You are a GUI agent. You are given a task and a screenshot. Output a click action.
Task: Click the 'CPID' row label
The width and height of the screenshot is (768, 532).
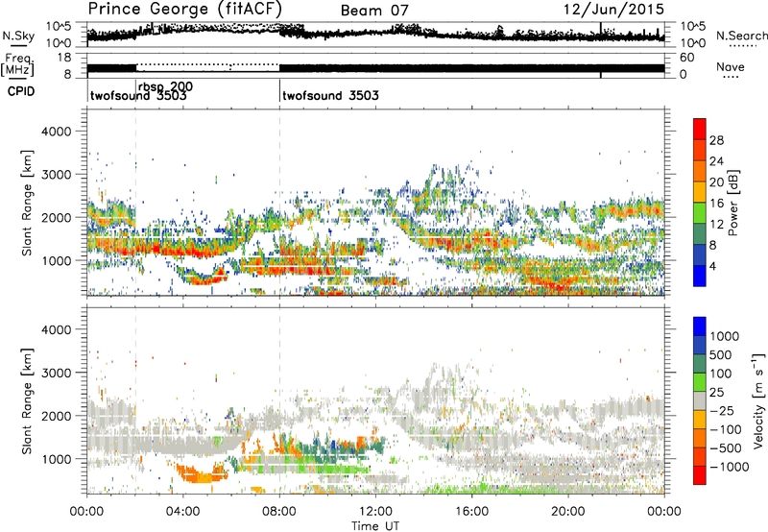pos(21,91)
